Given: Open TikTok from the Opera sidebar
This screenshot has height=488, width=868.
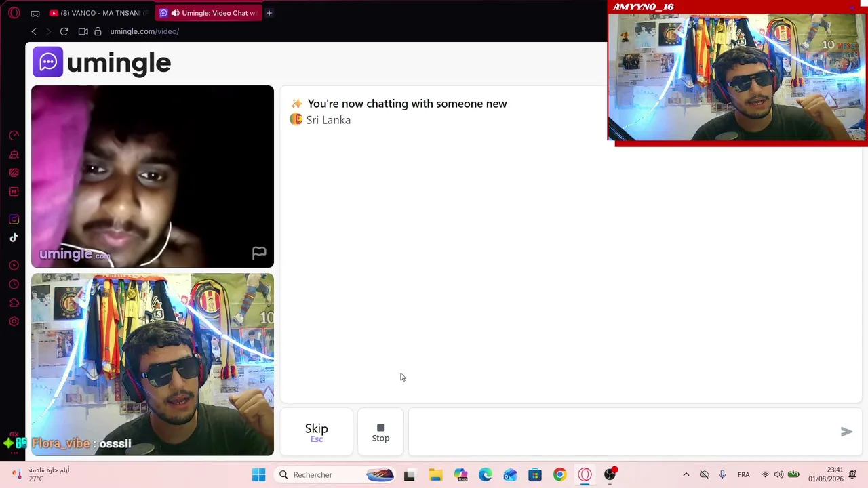Looking at the screenshot, I should click(x=14, y=237).
